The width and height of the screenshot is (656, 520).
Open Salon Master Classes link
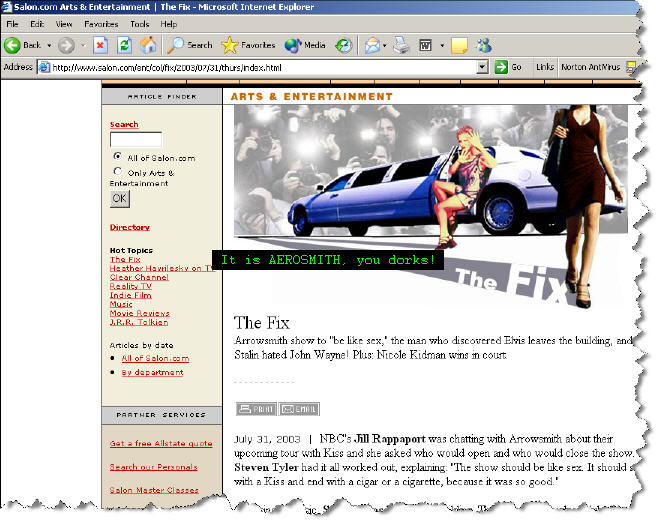(154, 490)
